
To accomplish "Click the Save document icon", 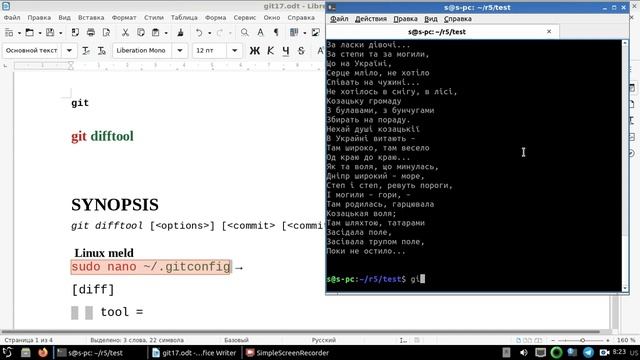I will pos(50,33).
